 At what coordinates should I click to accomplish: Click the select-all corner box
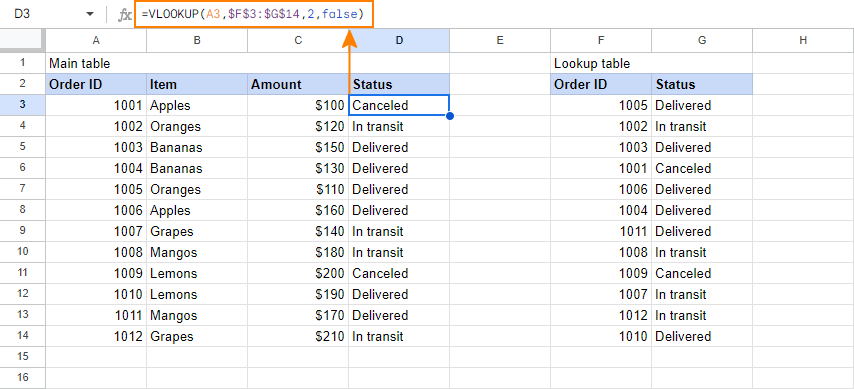click(22, 40)
